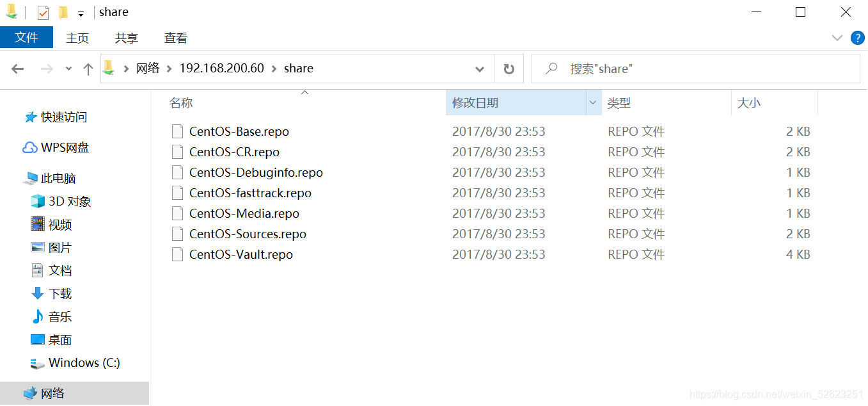Viewport: 868px width, 406px height.
Task: Switch to the 查看 ribbon tab
Action: pyautogui.click(x=175, y=38)
